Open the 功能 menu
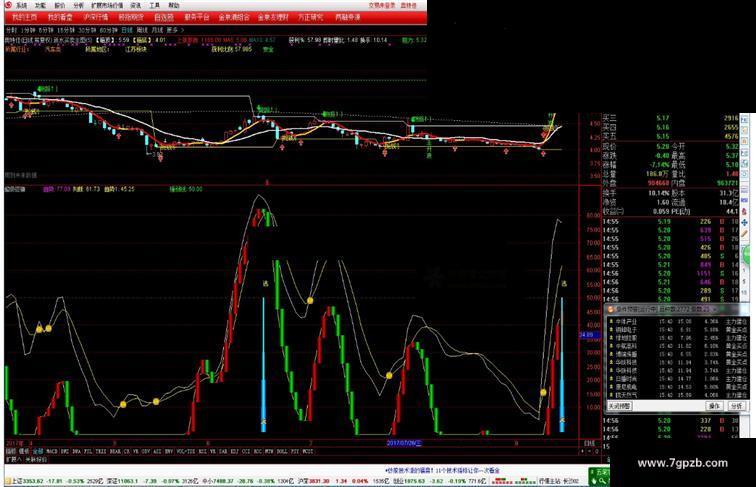 (40, 5)
